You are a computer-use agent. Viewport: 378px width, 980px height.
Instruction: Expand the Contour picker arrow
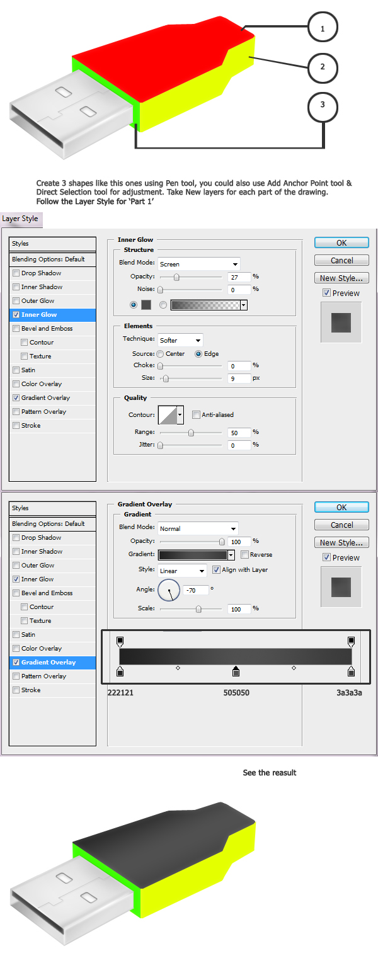180,414
